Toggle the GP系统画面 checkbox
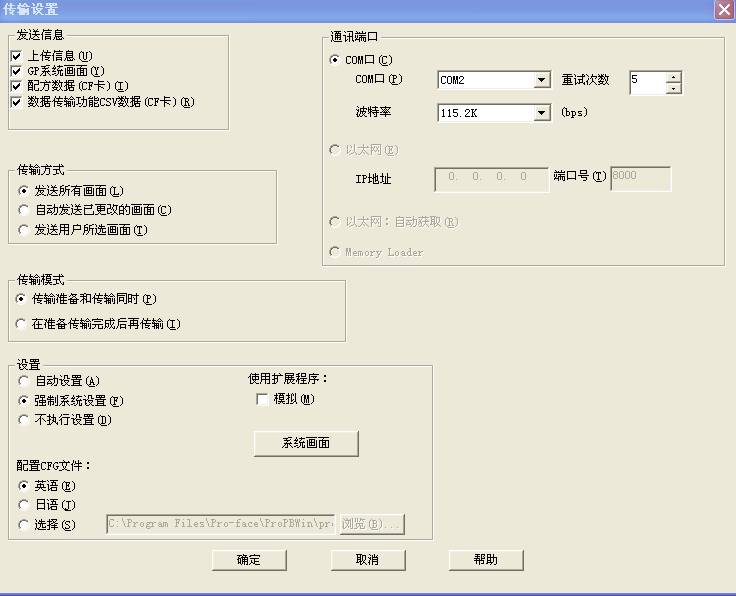Screen dimensions: 736x596 coord(16,71)
